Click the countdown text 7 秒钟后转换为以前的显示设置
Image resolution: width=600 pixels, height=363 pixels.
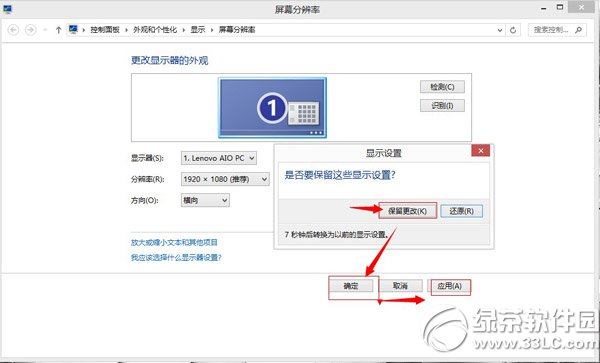coord(337,234)
